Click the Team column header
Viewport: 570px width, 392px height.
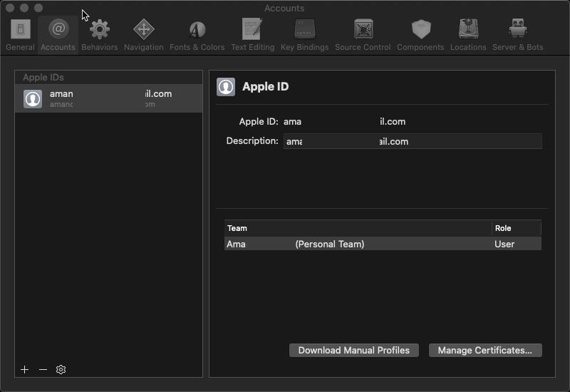click(358, 228)
